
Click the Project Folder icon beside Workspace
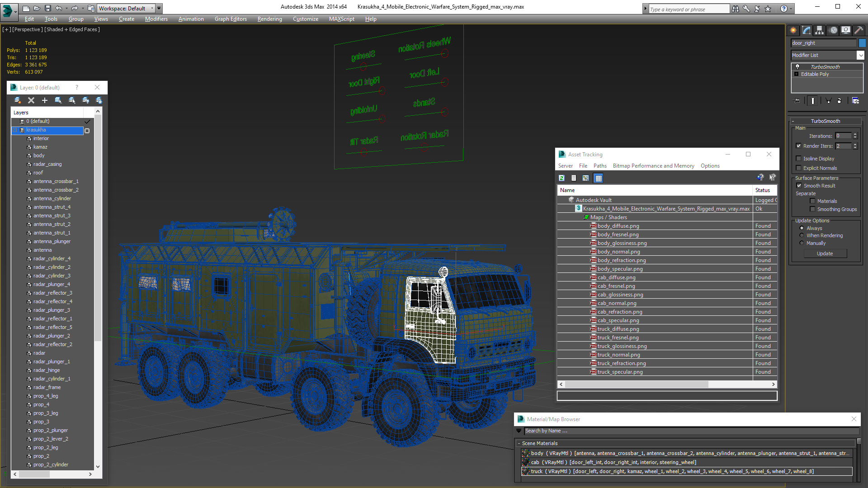point(91,8)
